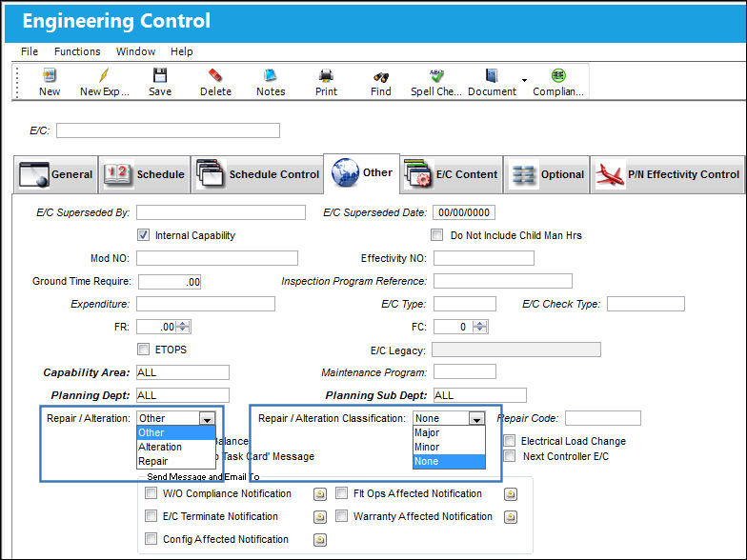Screen dimensions: 747x560
Task: Toggle the Internal Capability checkbox
Action: pyautogui.click(x=143, y=234)
